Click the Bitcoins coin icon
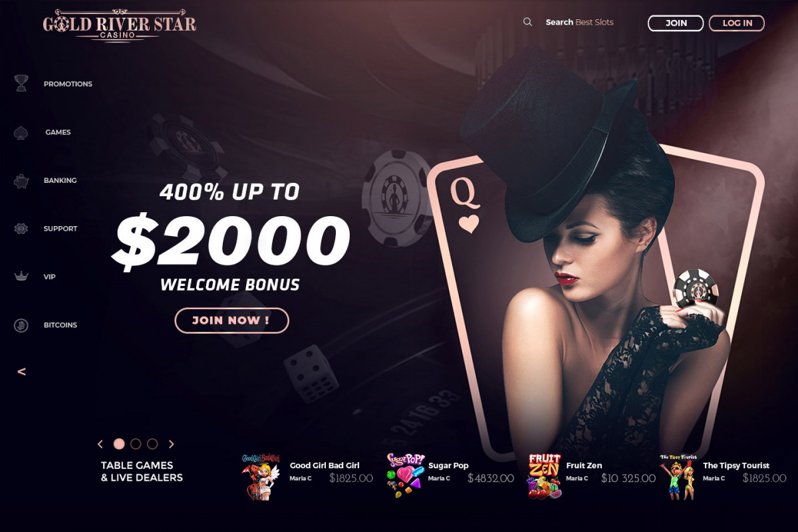The height and width of the screenshot is (532, 798). 21,325
